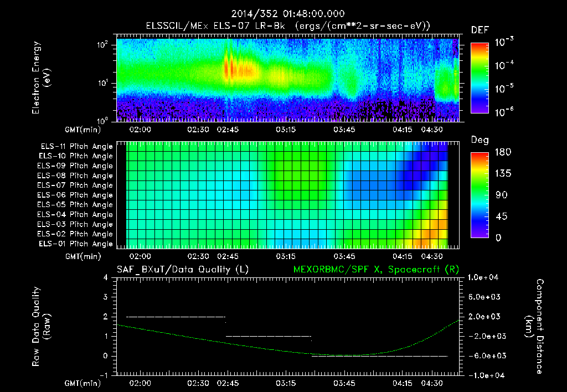Click the 6.0e+03 right axis value
The width and height of the screenshot is (567, 392).
[484, 297]
